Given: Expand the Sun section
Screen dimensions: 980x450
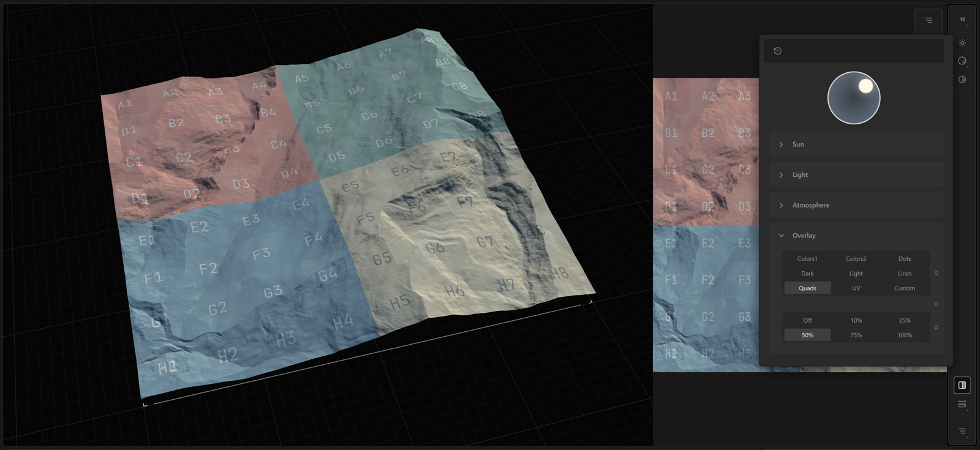Looking at the screenshot, I should (x=798, y=144).
